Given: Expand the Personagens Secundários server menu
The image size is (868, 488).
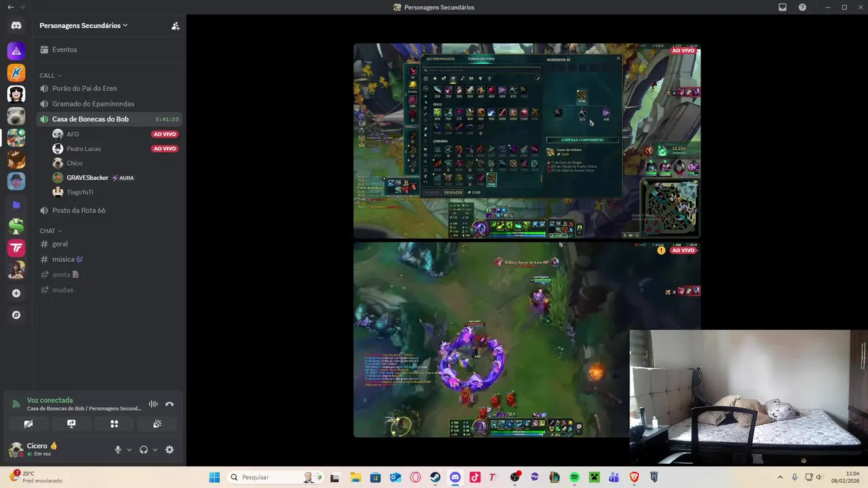Looking at the screenshot, I should click(83, 26).
